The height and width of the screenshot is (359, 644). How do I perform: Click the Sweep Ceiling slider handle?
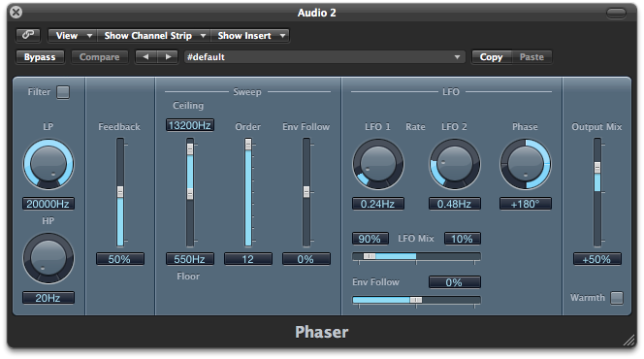point(190,149)
